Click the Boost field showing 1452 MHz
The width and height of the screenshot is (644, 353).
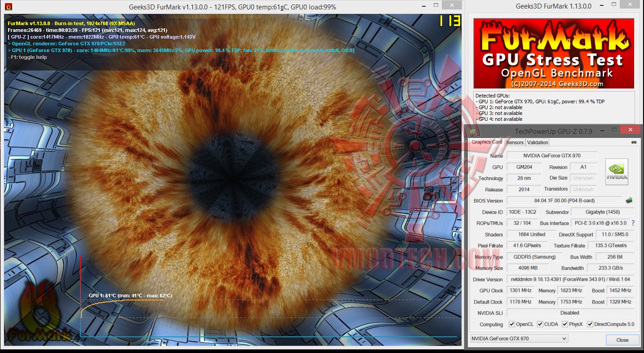[620, 291]
